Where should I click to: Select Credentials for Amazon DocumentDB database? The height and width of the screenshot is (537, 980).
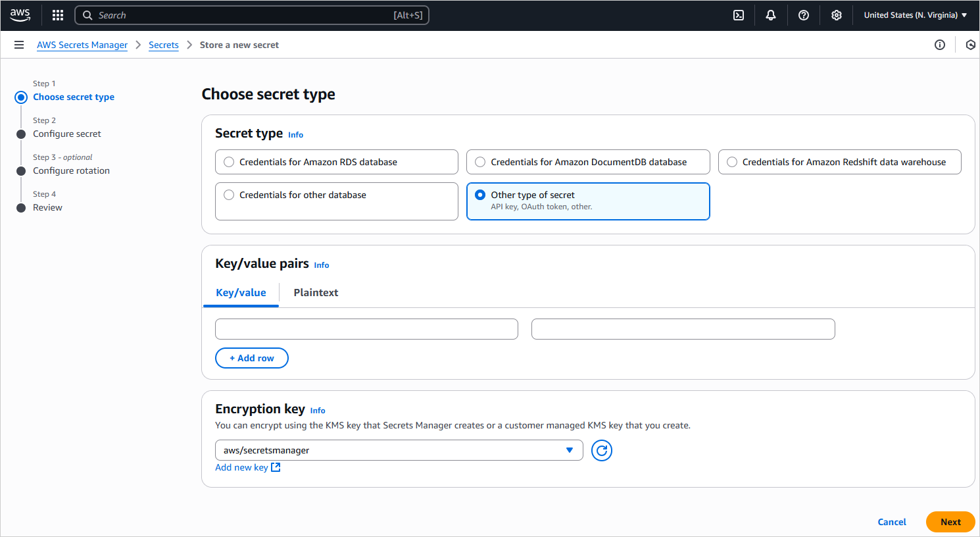pos(481,162)
